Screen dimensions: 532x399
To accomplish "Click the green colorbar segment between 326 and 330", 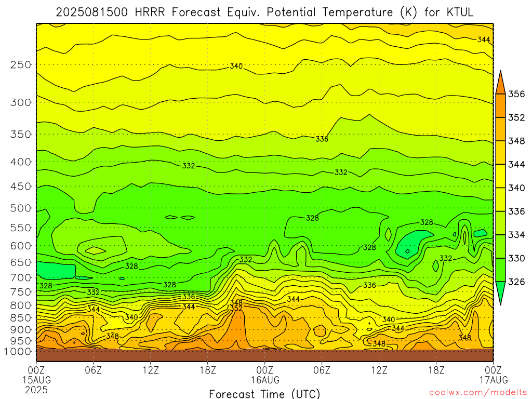I will pos(500,270).
